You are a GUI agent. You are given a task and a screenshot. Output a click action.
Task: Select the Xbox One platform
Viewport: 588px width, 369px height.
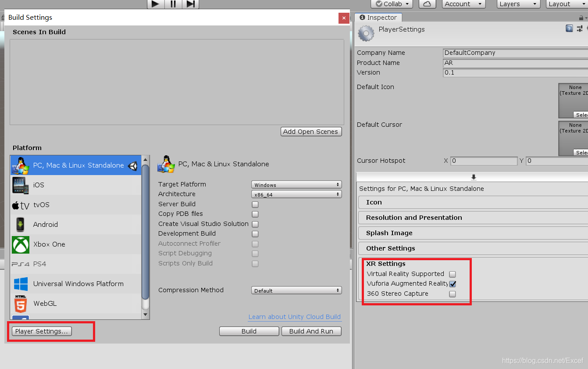tap(75, 244)
